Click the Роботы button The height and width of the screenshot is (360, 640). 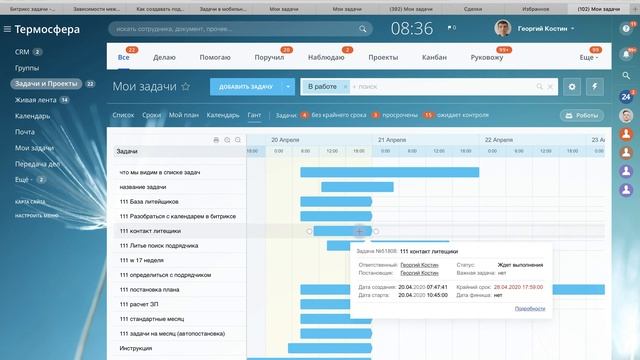582,116
